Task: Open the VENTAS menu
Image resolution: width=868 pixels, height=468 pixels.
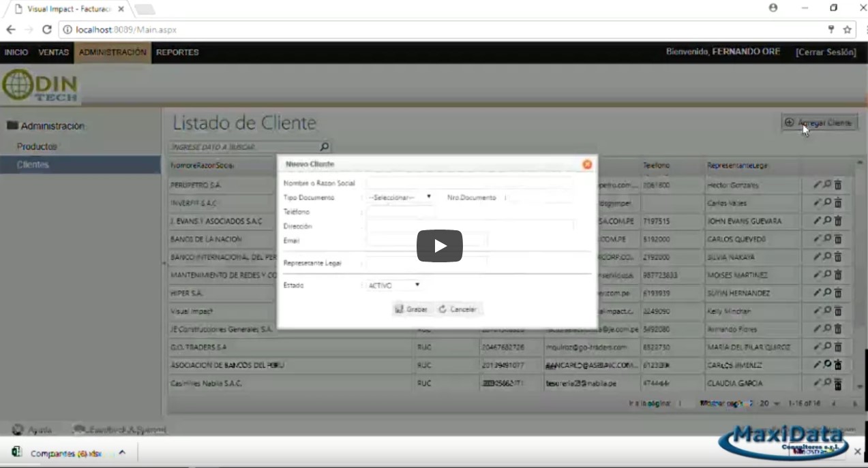Action: [53, 52]
